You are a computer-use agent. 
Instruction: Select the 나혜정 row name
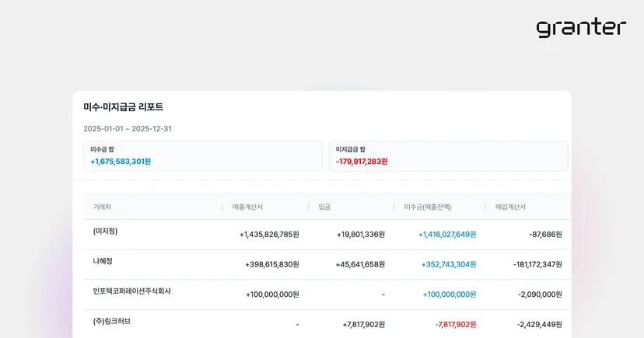tap(103, 261)
